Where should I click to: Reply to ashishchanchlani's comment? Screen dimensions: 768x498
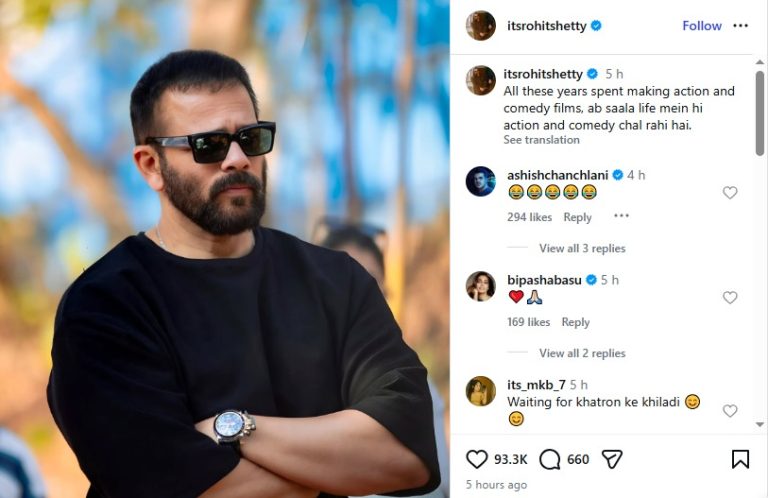click(x=577, y=217)
